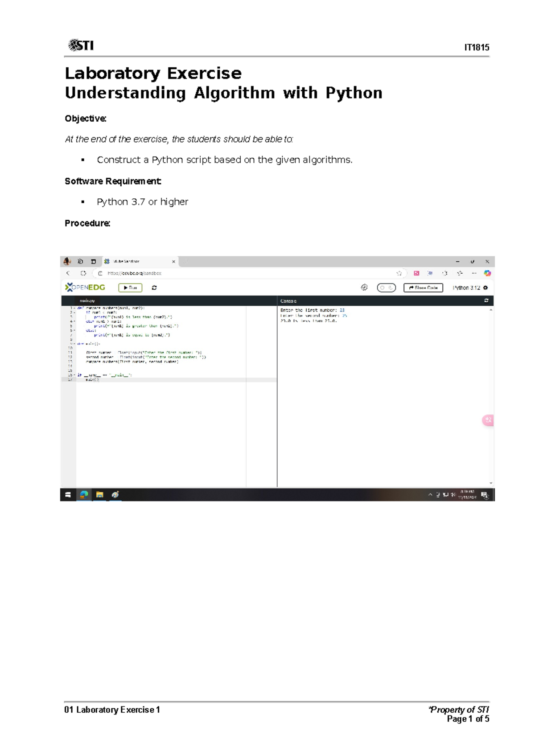Open the Windows Start menu
This screenshot has height=756, width=535.
pos(68,495)
